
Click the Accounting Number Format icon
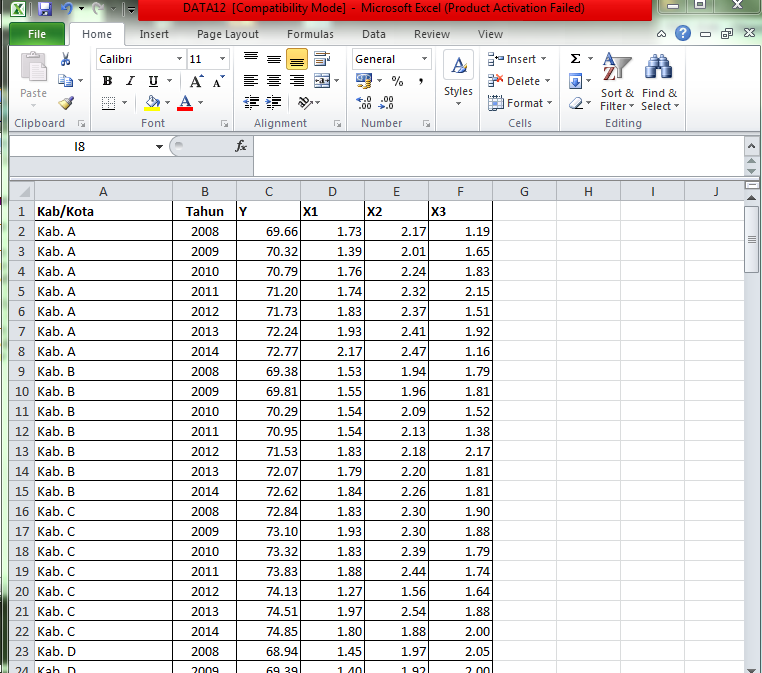tap(364, 81)
